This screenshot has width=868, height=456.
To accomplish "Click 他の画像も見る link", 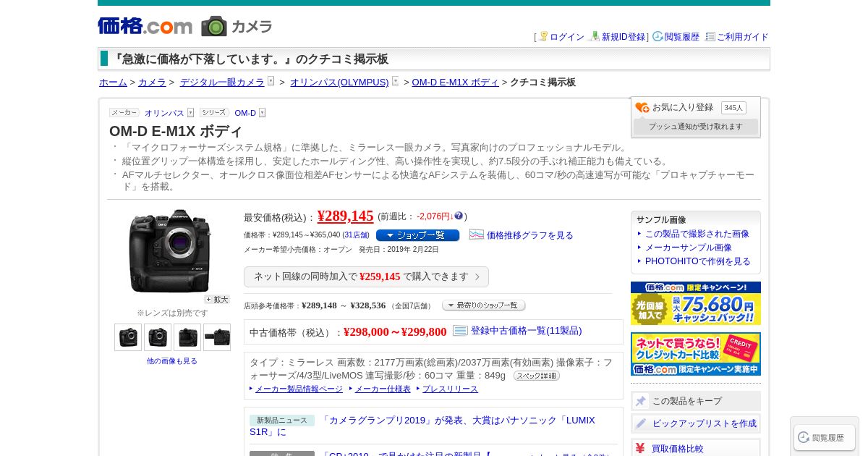I will [172, 360].
